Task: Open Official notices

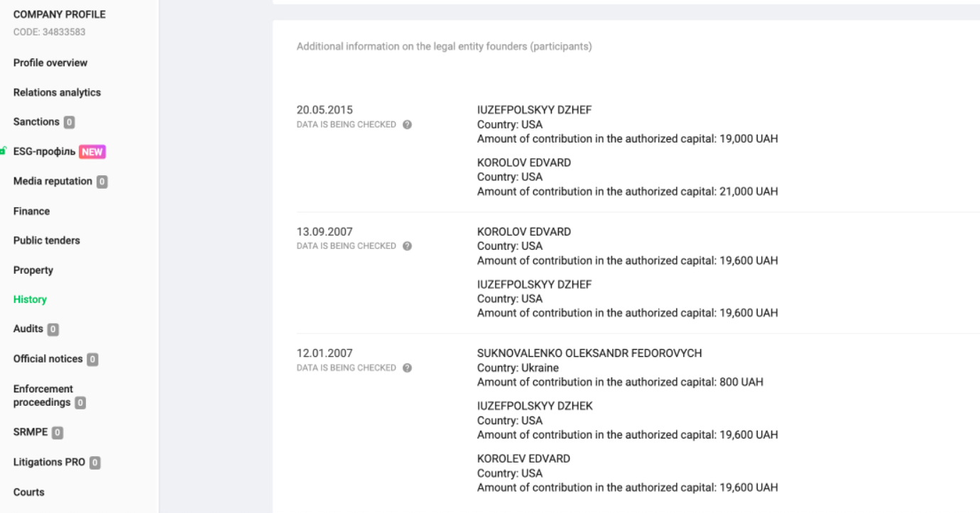Action: 48,359
